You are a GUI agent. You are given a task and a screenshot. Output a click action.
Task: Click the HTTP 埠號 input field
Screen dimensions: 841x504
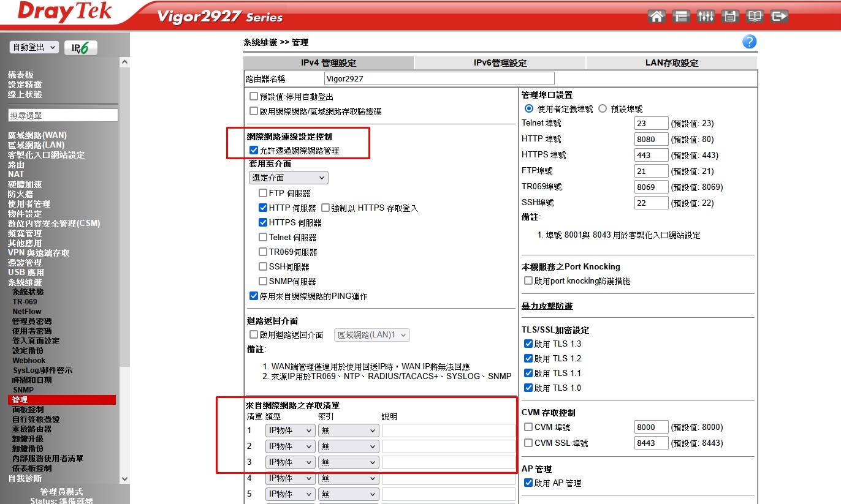[651, 139]
